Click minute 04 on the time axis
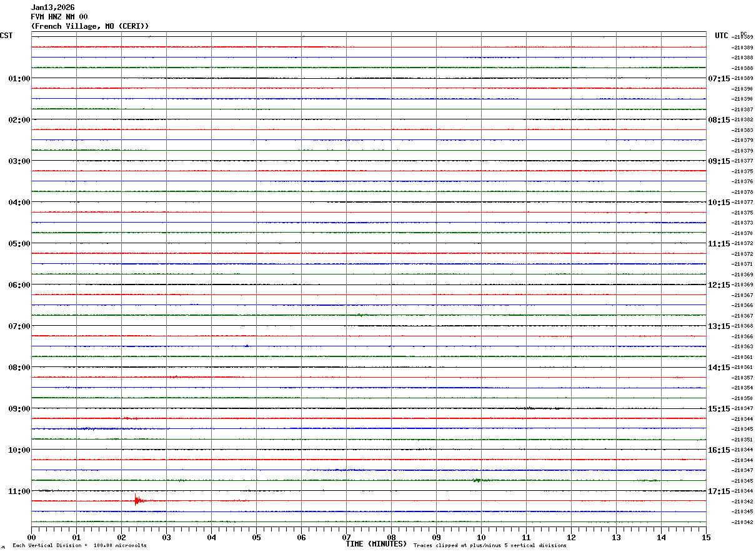This screenshot has height=554, width=756. (x=211, y=537)
